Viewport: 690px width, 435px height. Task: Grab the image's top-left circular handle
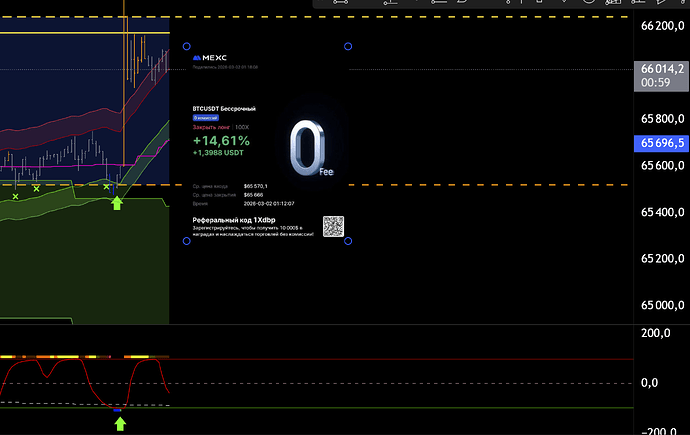point(186,46)
